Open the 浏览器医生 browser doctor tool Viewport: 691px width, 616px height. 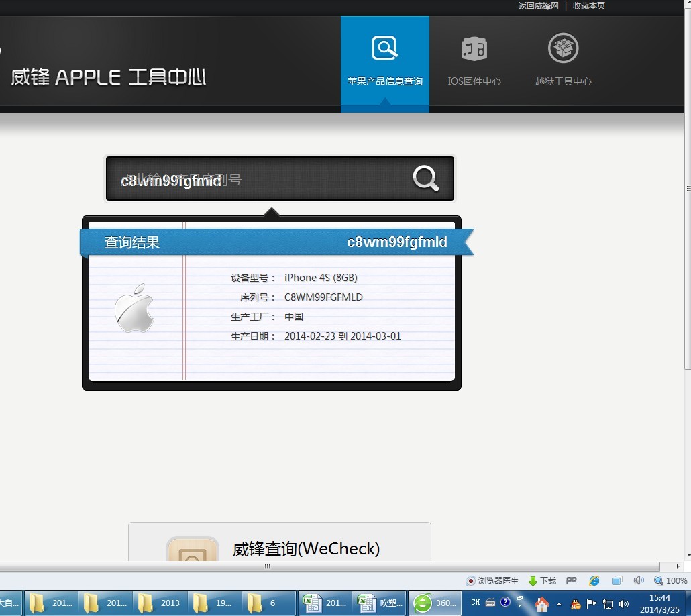coord(492,581)
